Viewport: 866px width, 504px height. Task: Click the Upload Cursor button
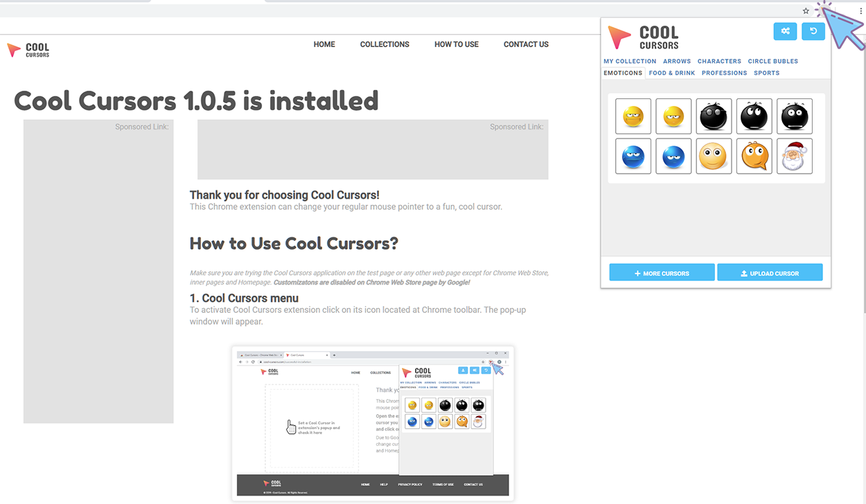tap(770, 273)
